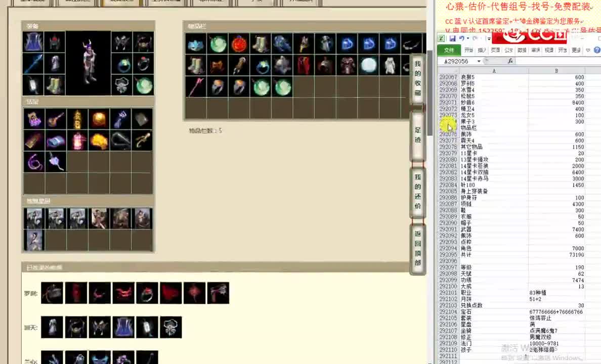Screen dimensions: 601x364
Task: Click cell containing 妙音6
Action: point(494,103)
